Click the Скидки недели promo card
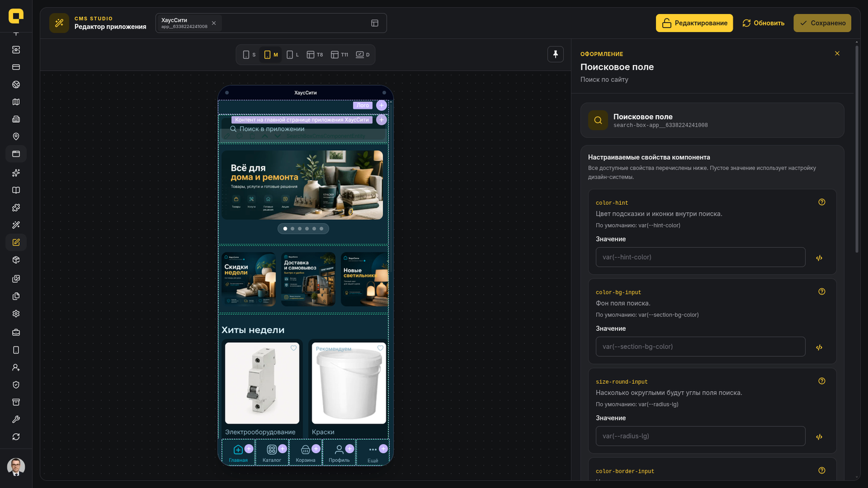 click(248, 279)
